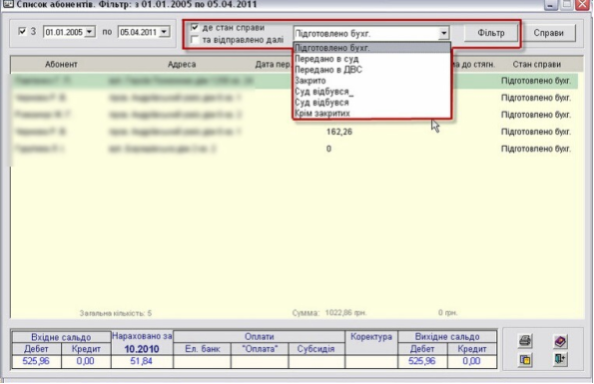The width and height of the screenshot is (594, 384).
Task: Enable 'та відправлено далі' checkbox
Action: coord(195,39)
